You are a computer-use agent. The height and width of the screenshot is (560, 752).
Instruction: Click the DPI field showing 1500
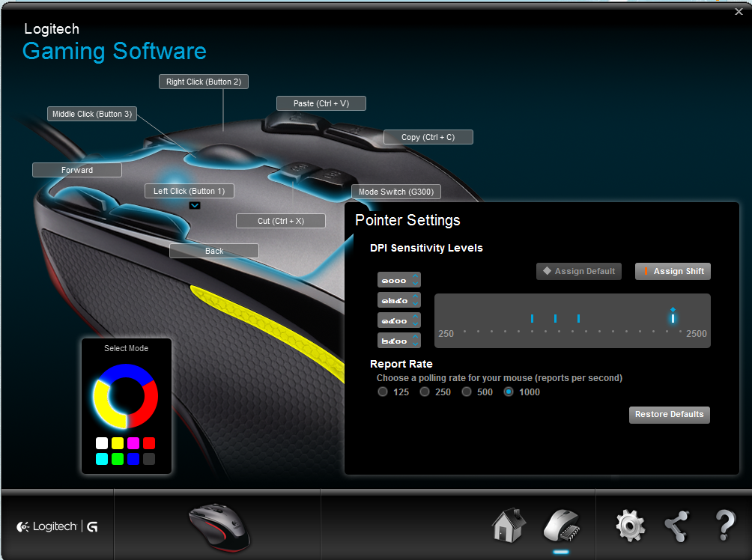(x=394, y=320)
